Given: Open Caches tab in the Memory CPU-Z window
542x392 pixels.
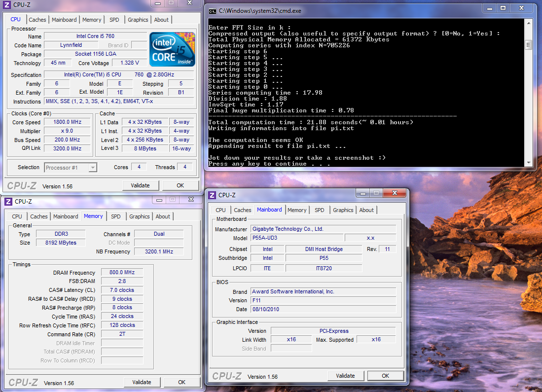Looking at the screenshot, I should coord(38,216).
